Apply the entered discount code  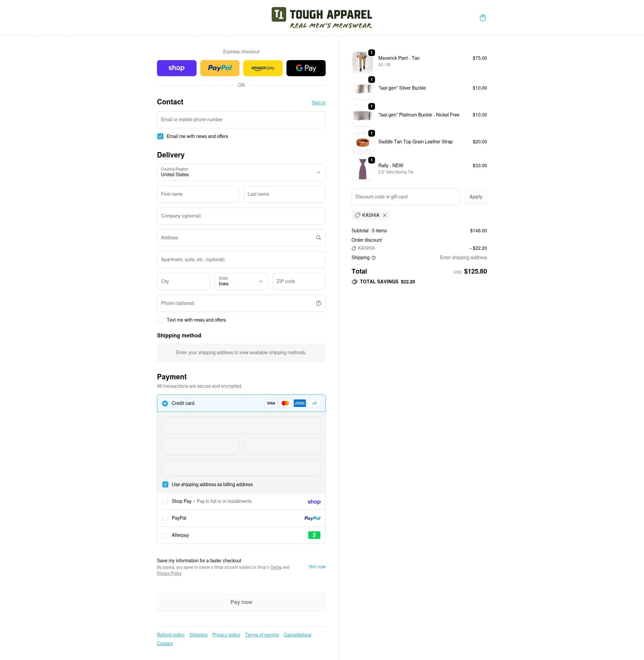(x=475, y=197)
